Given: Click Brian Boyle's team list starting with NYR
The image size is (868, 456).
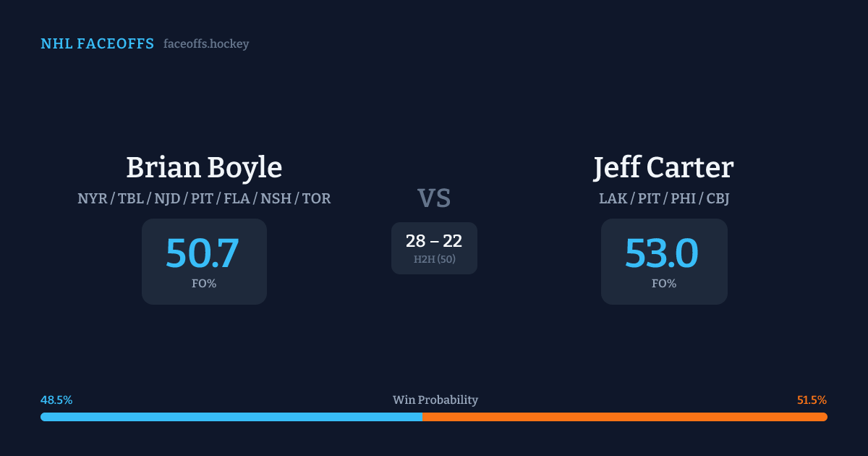Looking at the screenshot, I should point(204,198).
